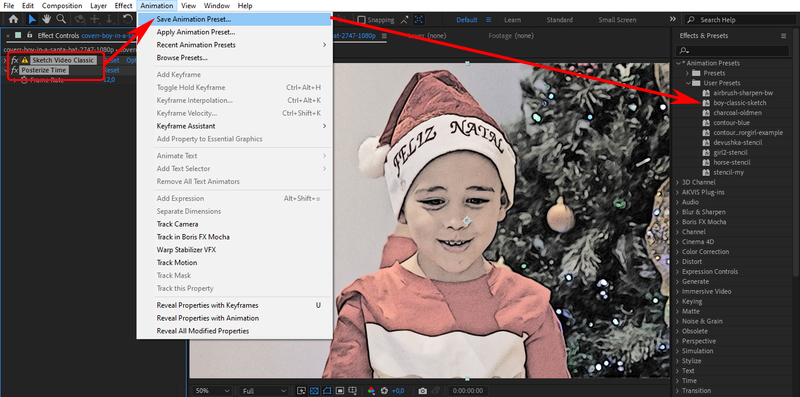Click the Take Snapshot camera icon
Image resolution: width=800 pixels, height=397 pixels.
(422, 391)
